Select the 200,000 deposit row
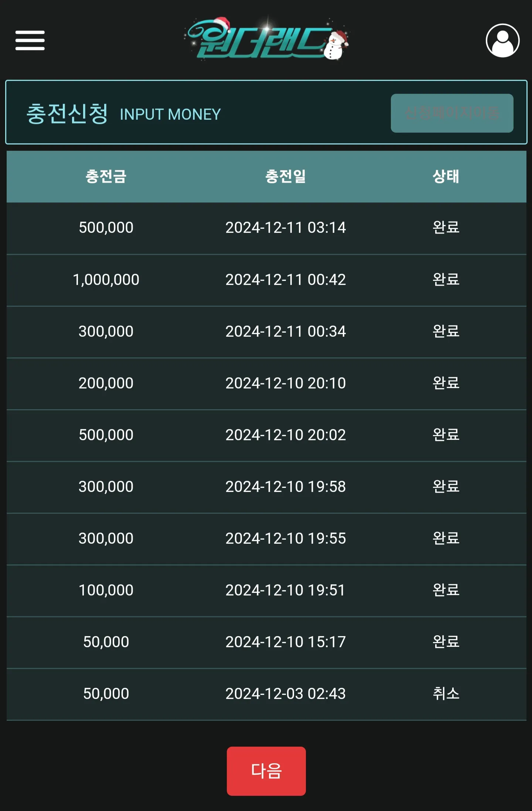The height and width of the screenshot is (811, 532). coord(266,383)
